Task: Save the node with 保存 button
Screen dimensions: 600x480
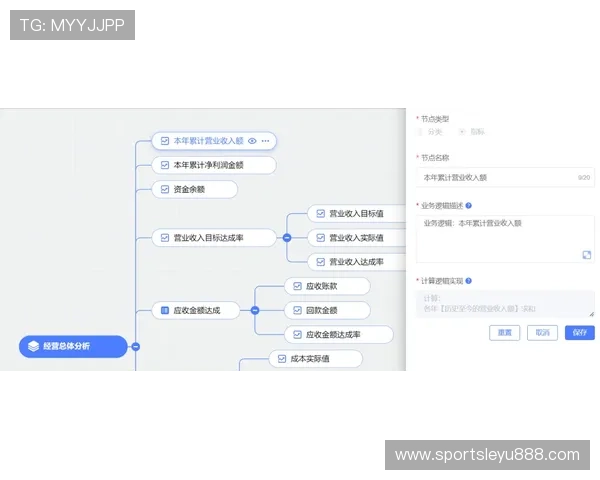Action: (x=580, y=333)
